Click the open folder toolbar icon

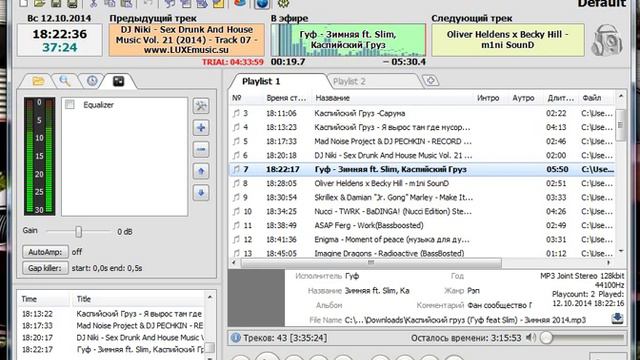40,3
